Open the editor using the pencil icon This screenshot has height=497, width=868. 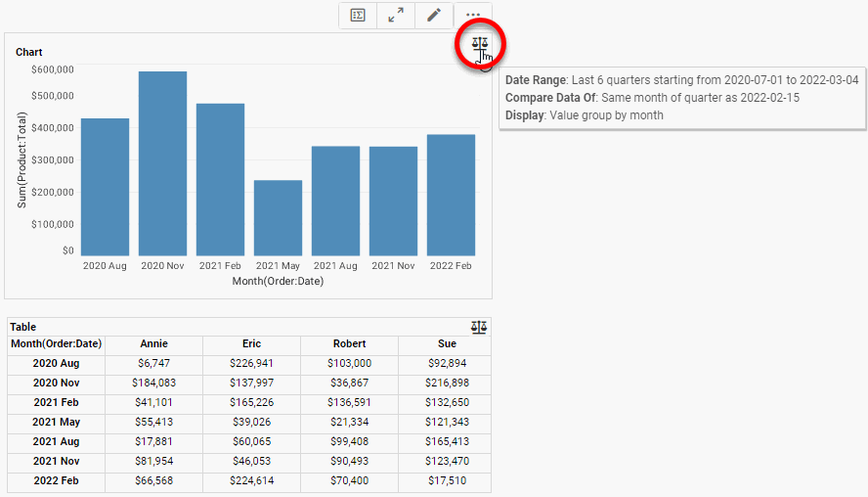pos(434,16)
